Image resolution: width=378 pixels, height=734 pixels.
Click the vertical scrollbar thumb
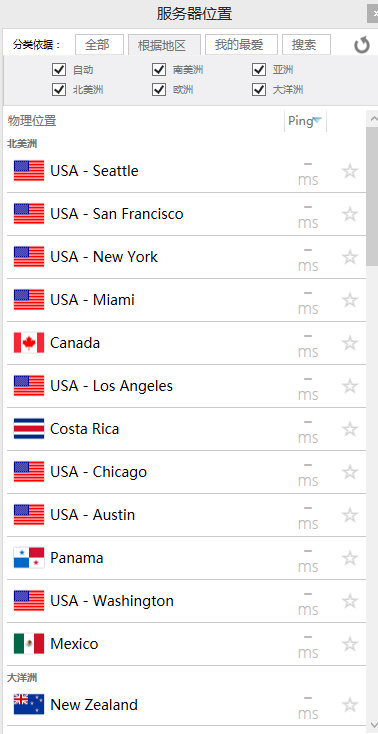point(372,197)
